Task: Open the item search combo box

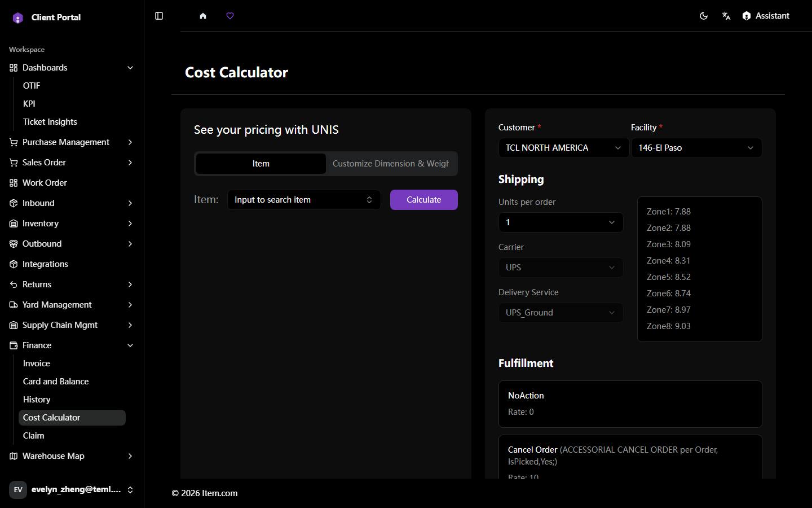Action: (304, 200)
